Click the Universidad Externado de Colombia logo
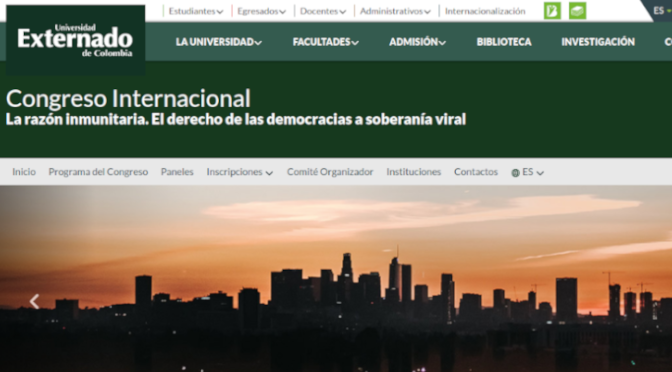The width and height of the screenshot is (672, 372). click(75, 40)
